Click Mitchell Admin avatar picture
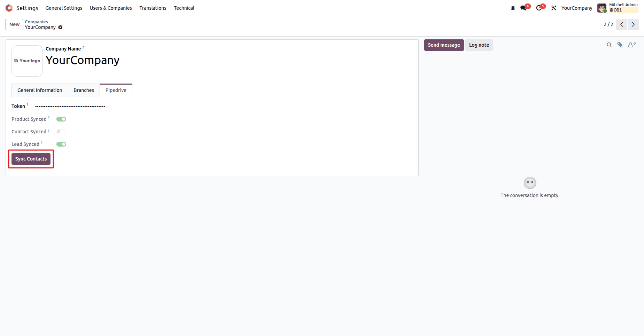The image size is (644, 336). [x=602, y=8]
